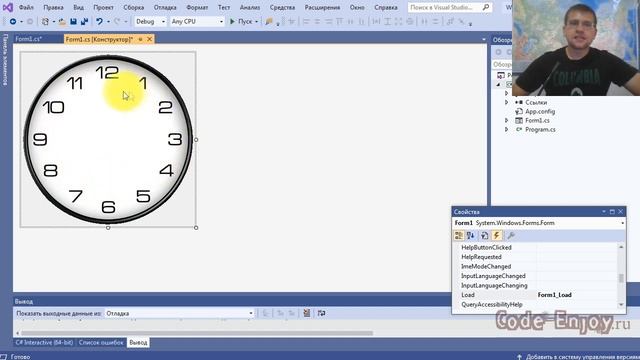The width and height of the screenshot is (640, 360).
Task: Show events with the lightning bolt icon
Action: 496,235
